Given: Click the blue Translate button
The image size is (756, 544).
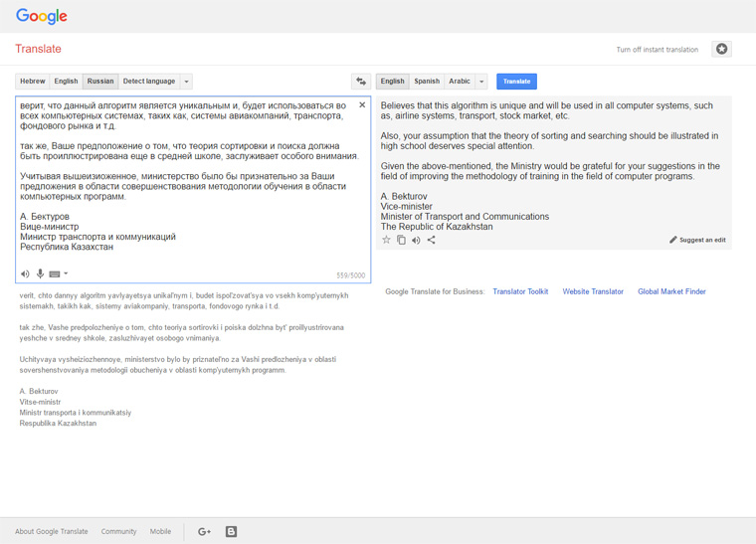Looking at the screenshot, I should 517,82.
